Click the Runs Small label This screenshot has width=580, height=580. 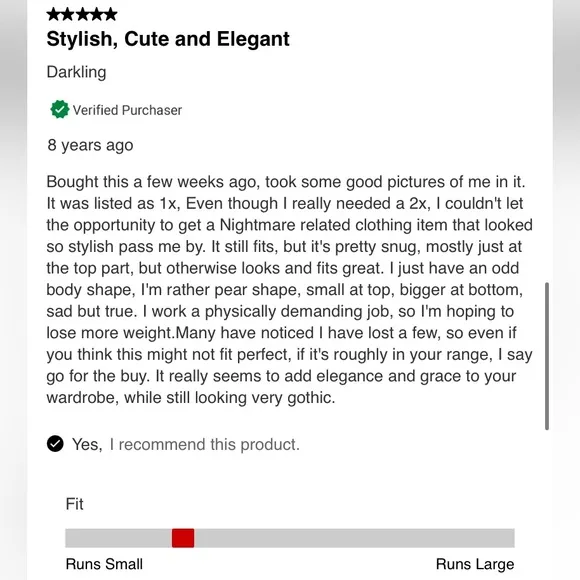click(104, 564)
